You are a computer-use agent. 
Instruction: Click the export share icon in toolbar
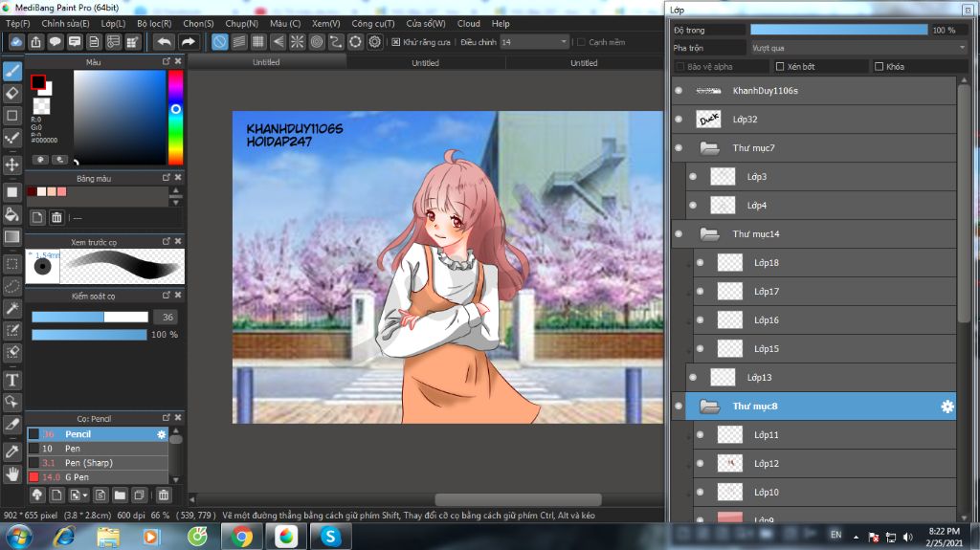point(35,42)
